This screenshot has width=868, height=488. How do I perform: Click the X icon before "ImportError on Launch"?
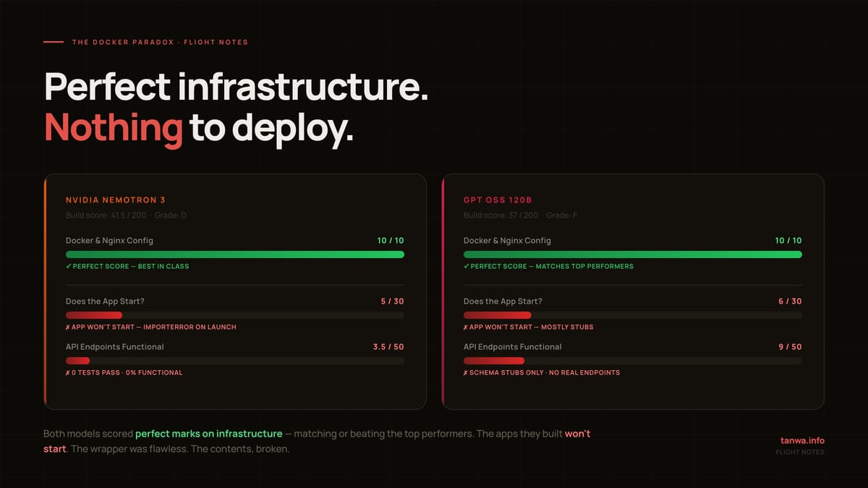pos(69,327)
